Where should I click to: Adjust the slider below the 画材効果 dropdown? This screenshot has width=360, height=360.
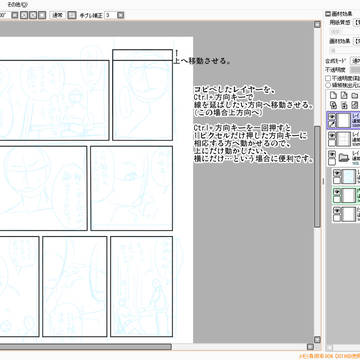click(x=345, y=50)
